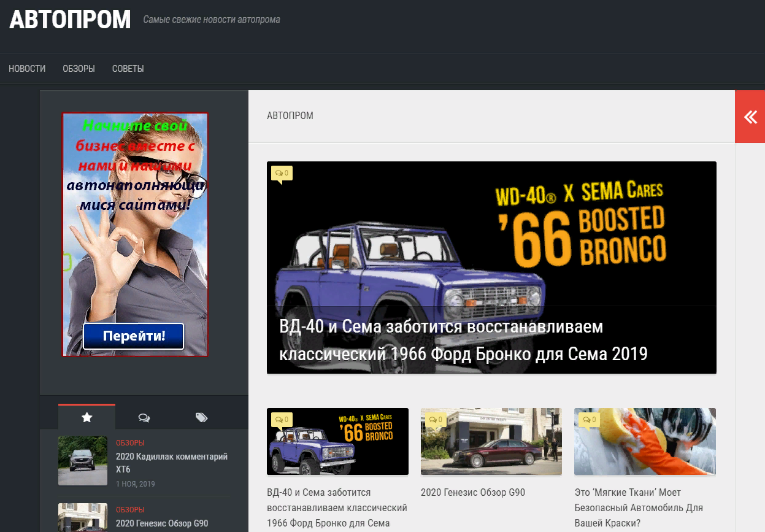Switch to the tags icon tab
Image resolution: width=765 pixels, height=532 pixels.
pyautogui.click(x=201, y=417)
